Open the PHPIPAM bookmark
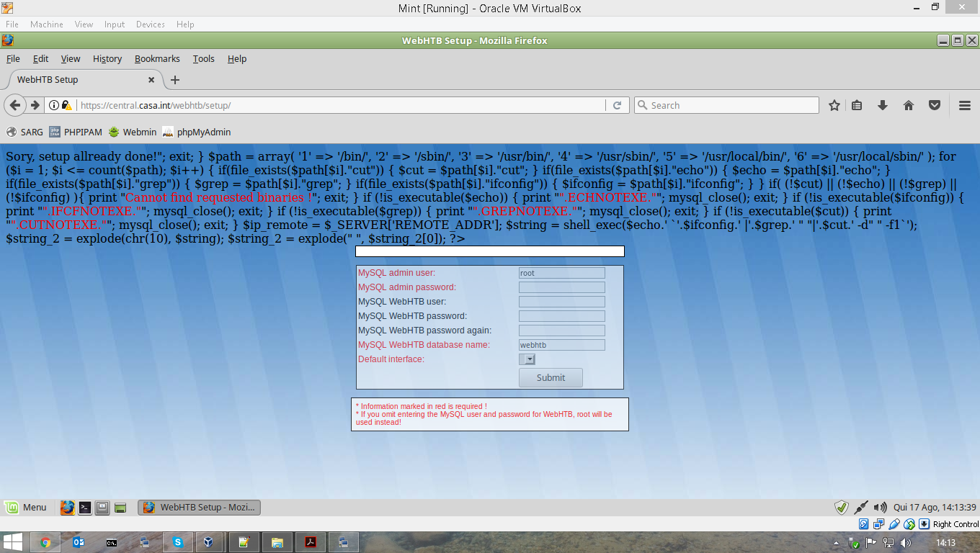Viewport: 980px width, 553px height. (x=76, y=132)
